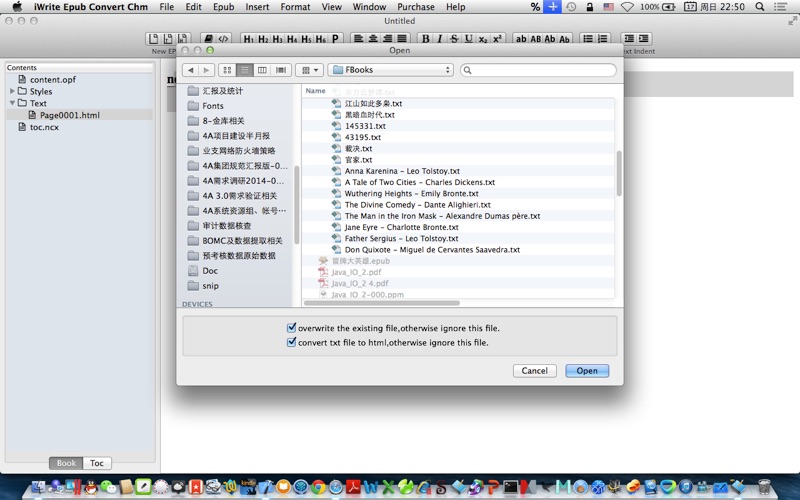
Task: Click the New EPUB document icon
Action: tap(153, 39)
